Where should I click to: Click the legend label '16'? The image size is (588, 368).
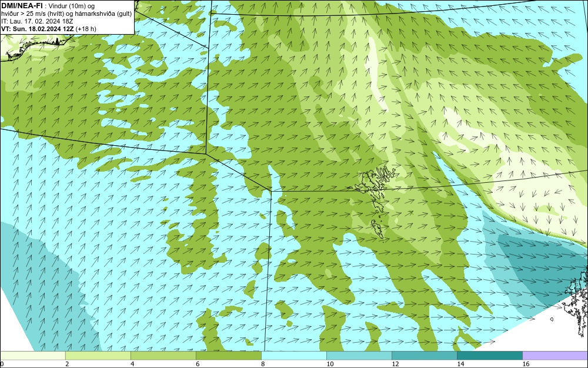click(x=526, y=364)
